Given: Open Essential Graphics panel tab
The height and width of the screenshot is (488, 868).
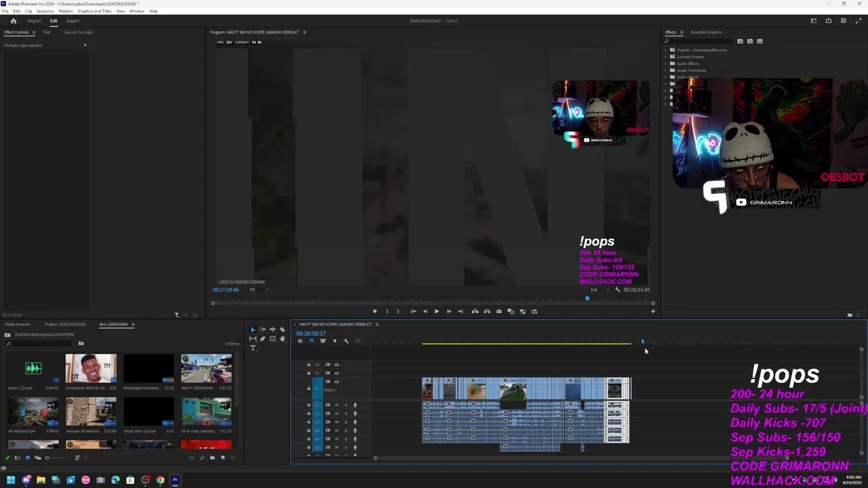Looking at the screenshot, I should pyautogui.click(x=706, y=32).
